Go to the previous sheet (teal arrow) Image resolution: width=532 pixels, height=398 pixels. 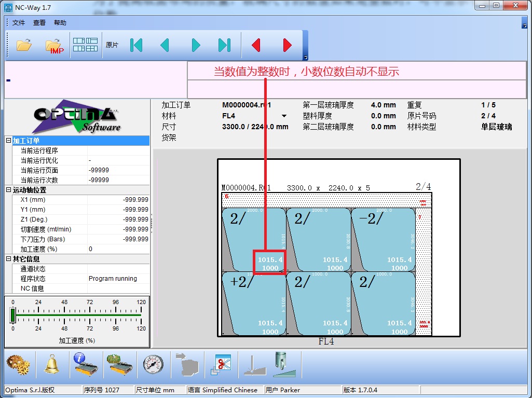[165, 46]
